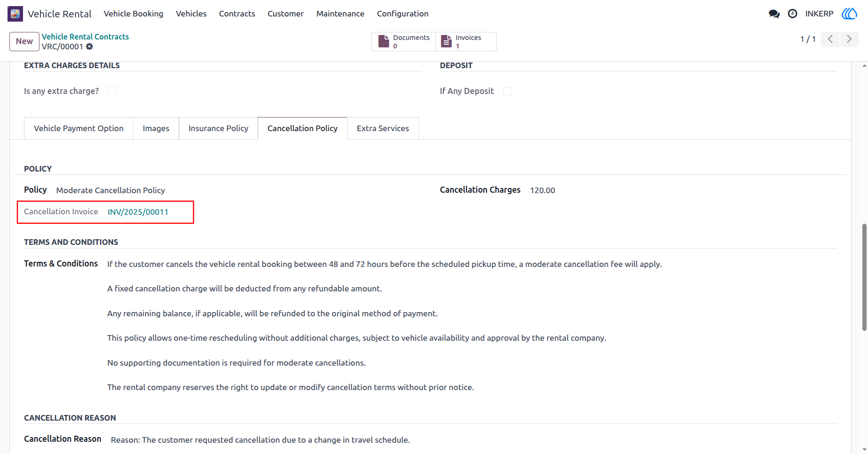Tick the If Any Deposit checkbox
Viewport: 868px width, 454px height.
[507, 91]
